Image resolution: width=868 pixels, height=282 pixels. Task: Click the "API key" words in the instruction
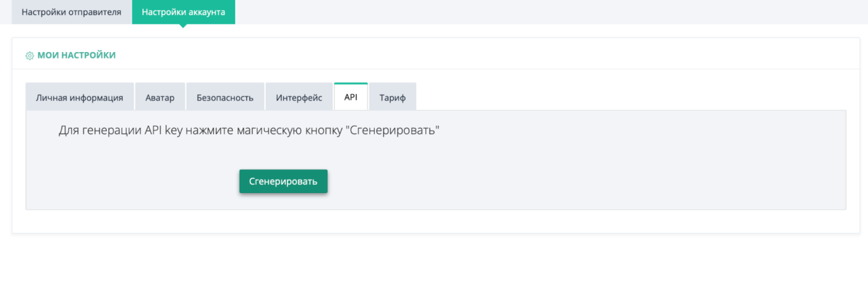click(163, 131)
